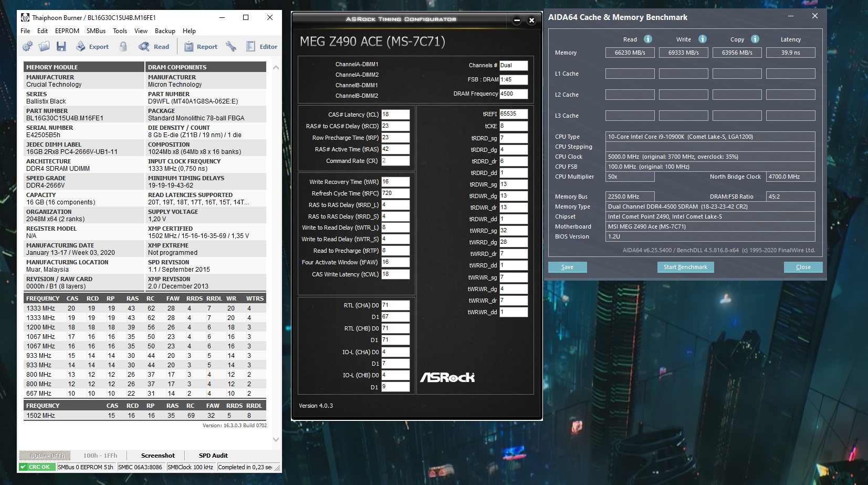
Task: Click the DRAM Frequency field in ASRock
Action: pyautogui.click(x=514, y=94)
